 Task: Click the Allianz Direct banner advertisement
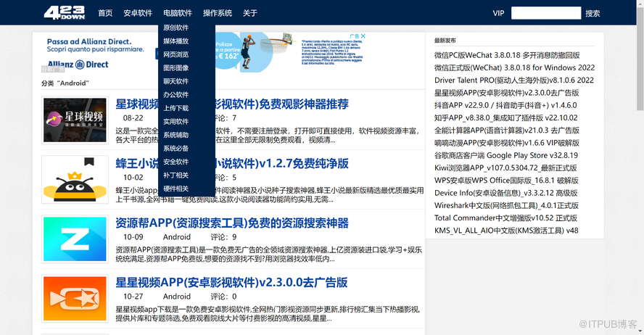point(204,52)
